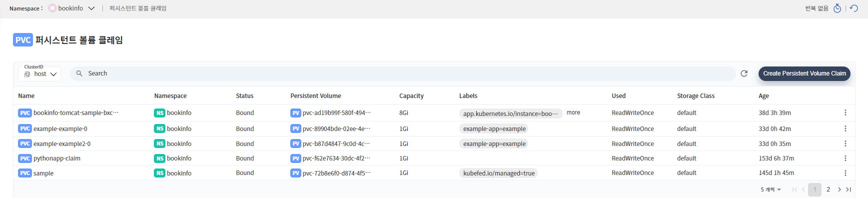Screen dimensions: 868x198
Task: Click PVC badge of pythonapp-claim row
Action: tap(25, 158)
